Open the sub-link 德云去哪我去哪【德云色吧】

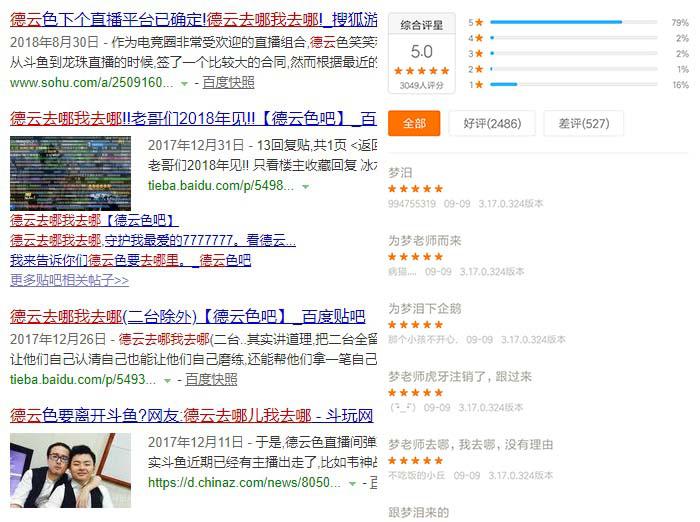tap(94, 220)
